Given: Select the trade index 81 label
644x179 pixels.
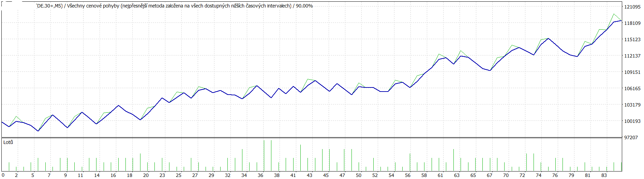Looking at the screenshot, I should click(588, 175).
